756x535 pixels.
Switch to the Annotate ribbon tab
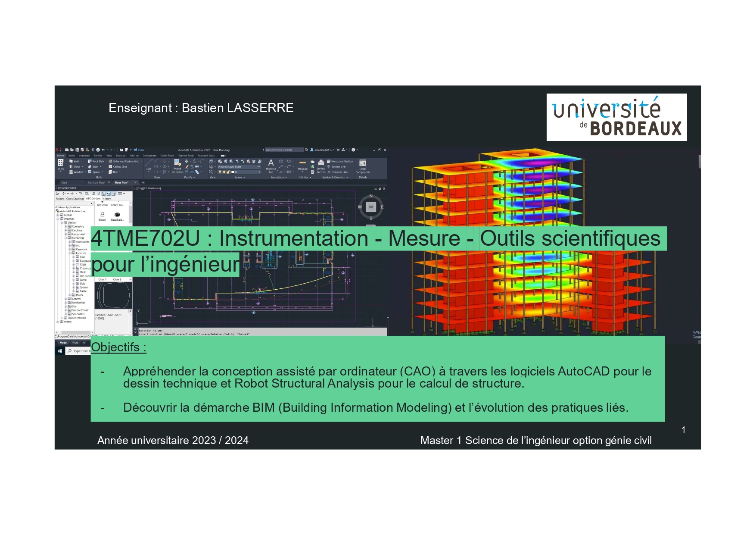tap(84, 156)
